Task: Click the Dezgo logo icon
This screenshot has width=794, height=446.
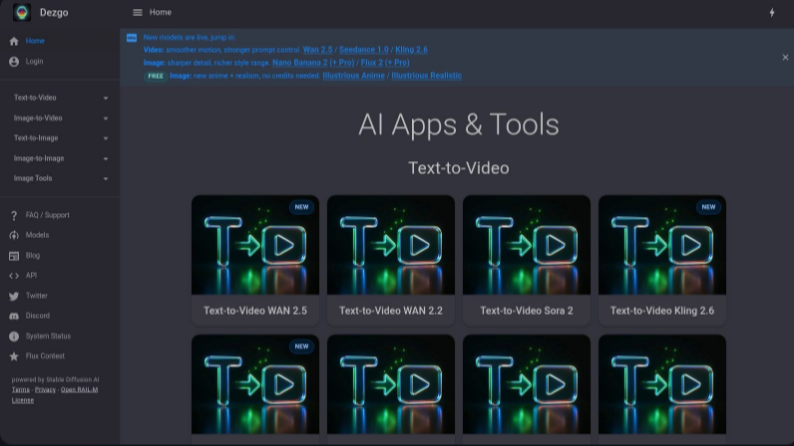Action: click(x=21, y=13)
